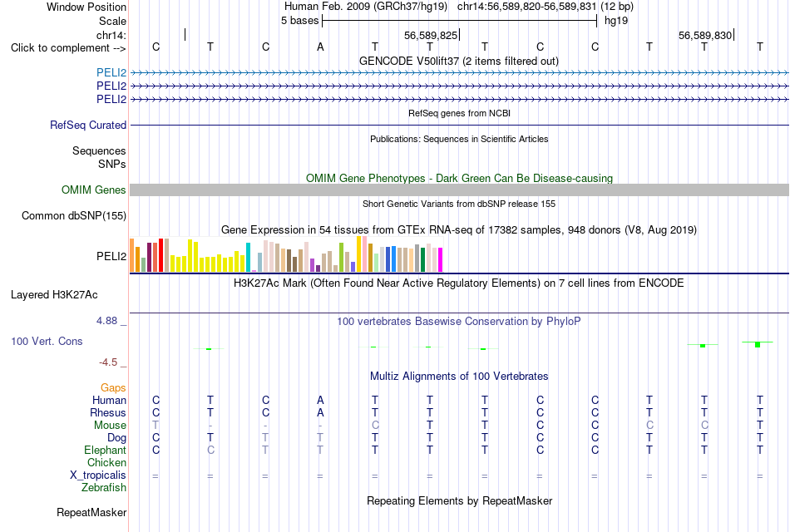
Task: Open 'Publications: Sequences in Scientific Articles' title
Action: (459, 139)
